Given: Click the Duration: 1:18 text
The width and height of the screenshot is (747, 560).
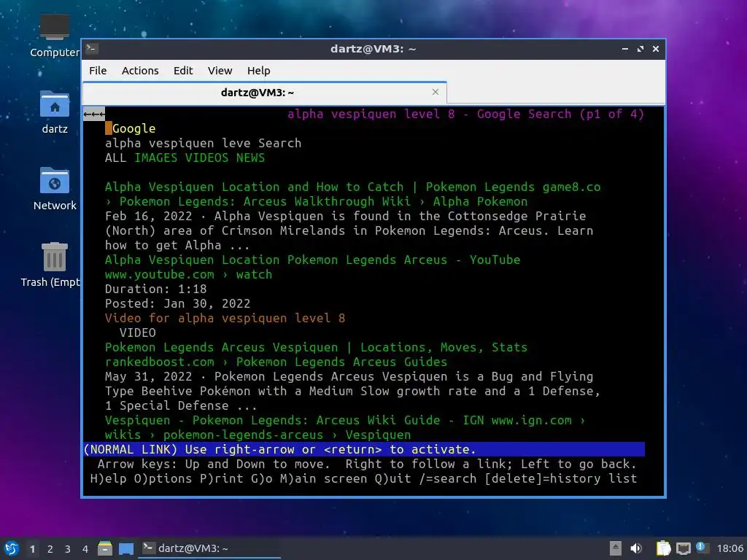Looking at the screenshot, I should point(156,289).
